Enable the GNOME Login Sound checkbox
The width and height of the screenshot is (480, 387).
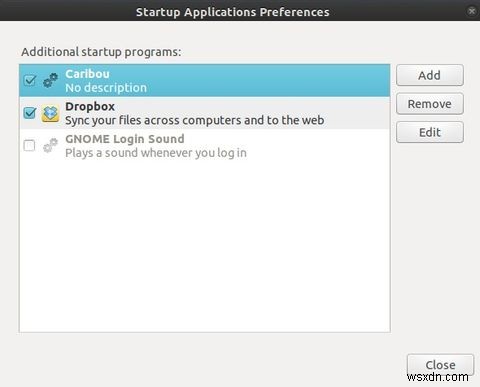pos(29,146)
